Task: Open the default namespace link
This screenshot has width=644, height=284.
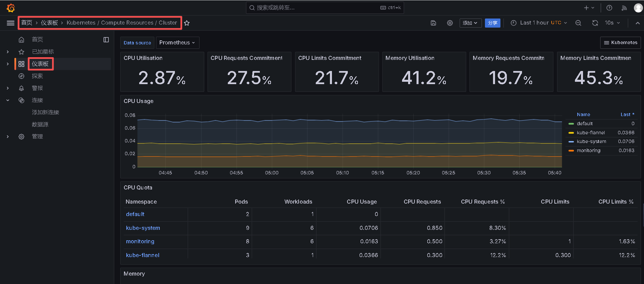Action: click(135, 214)
